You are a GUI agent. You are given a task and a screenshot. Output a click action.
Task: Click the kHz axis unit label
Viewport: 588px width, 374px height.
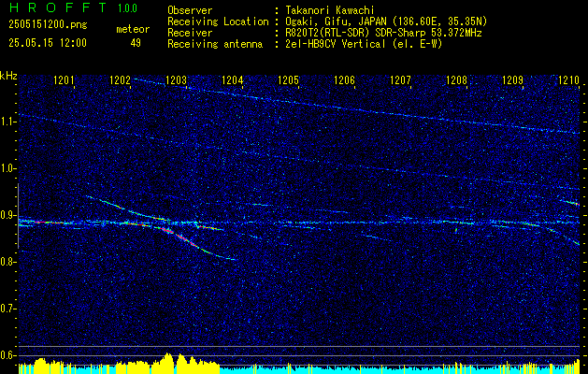[x=8, y=76]
